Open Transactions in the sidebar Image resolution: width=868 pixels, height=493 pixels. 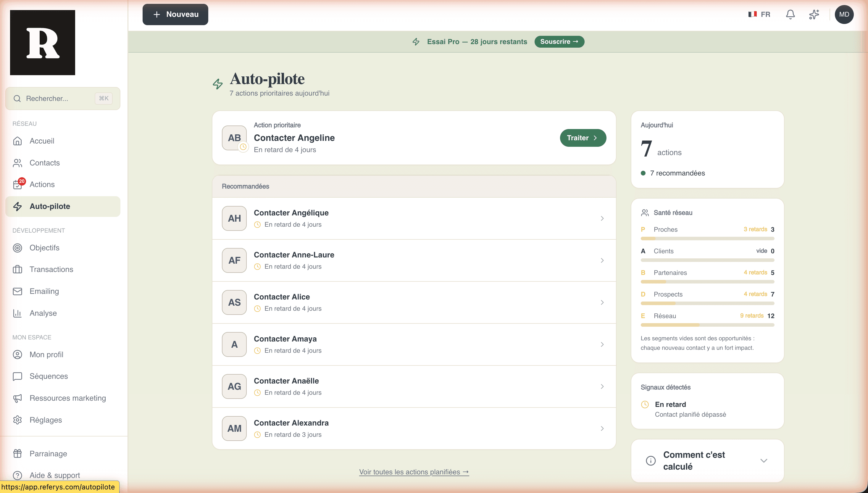pos(63,270)
